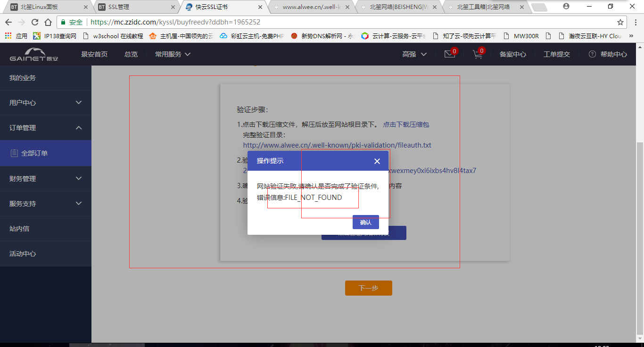The image size is (644, 347).
Task: Click the 点击下载压缩包 link
Action: click(x=406, y=124)
